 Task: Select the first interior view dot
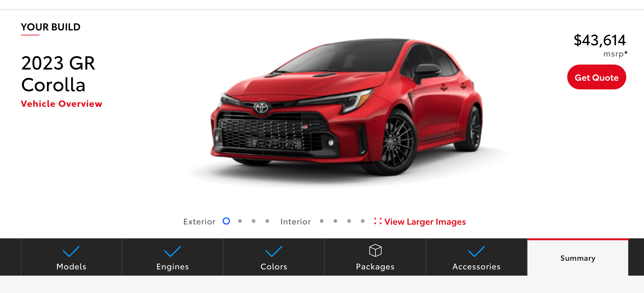[322, 221]
